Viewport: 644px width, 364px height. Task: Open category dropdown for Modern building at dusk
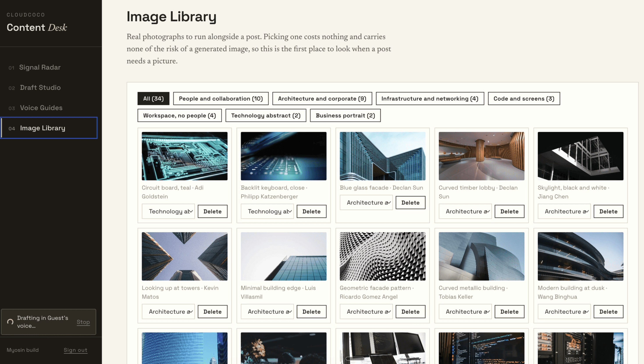(x=564, y=312)
